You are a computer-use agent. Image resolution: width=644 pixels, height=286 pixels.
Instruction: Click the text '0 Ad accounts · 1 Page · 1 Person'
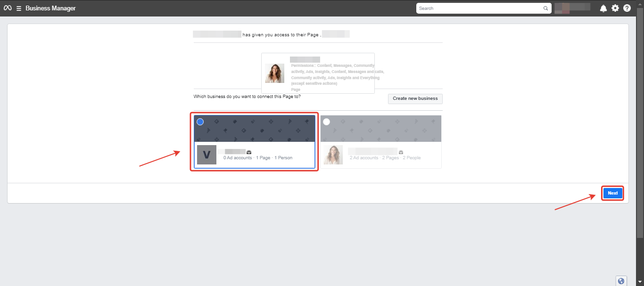pos(258,158)
